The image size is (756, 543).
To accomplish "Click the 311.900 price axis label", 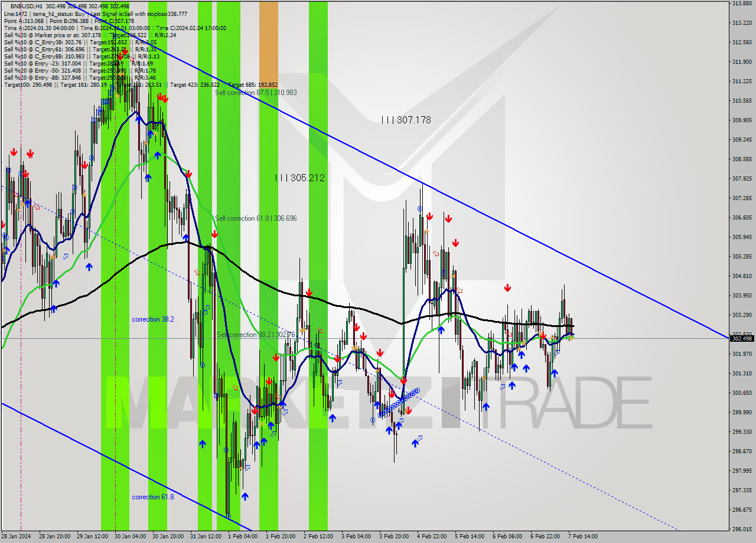I will point(742,61).
